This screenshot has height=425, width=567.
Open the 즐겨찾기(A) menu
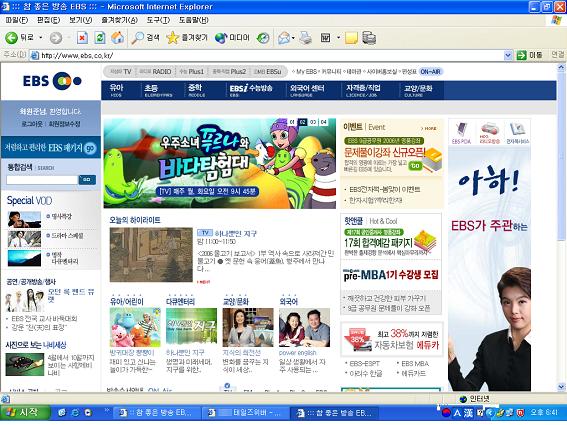119,20
